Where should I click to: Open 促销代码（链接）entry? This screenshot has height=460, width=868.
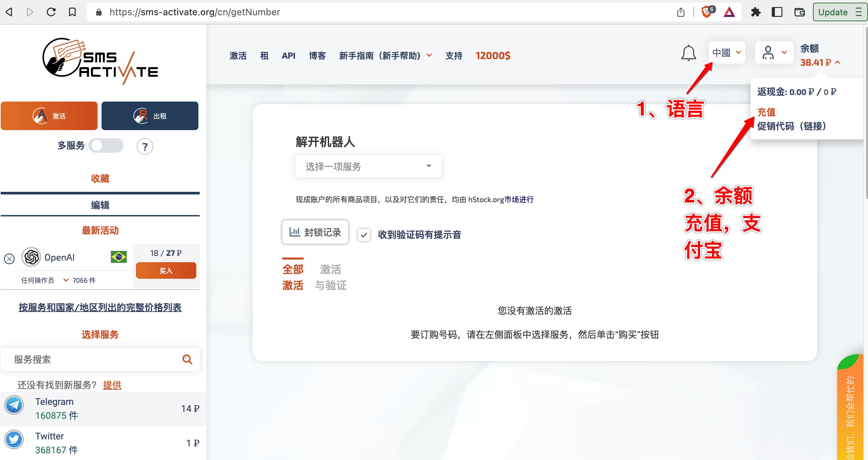tap(791, 126)
